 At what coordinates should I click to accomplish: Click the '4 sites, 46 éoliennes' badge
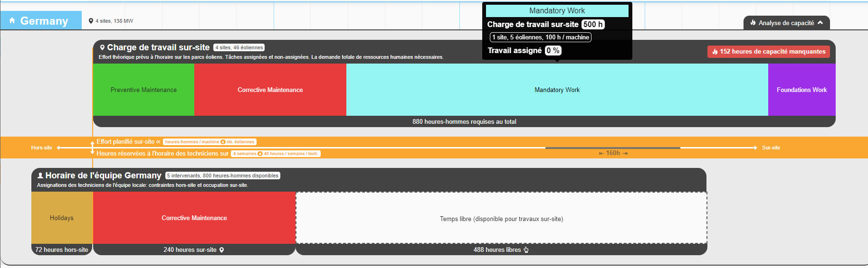point(239,47)
